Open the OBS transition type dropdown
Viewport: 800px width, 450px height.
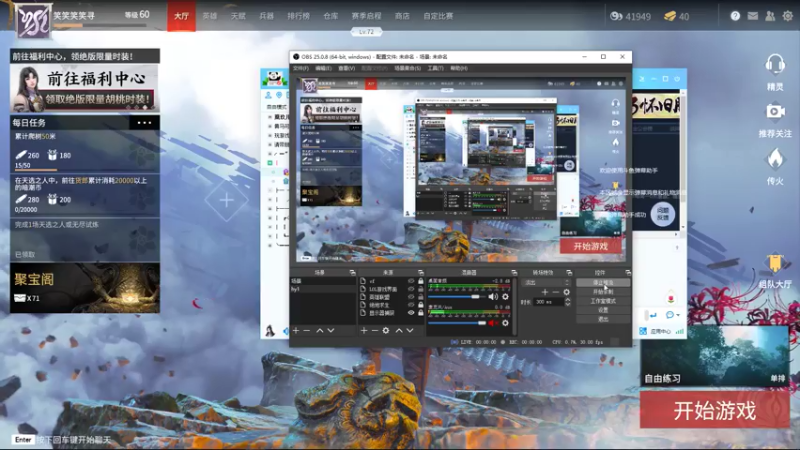click(545, 282)
